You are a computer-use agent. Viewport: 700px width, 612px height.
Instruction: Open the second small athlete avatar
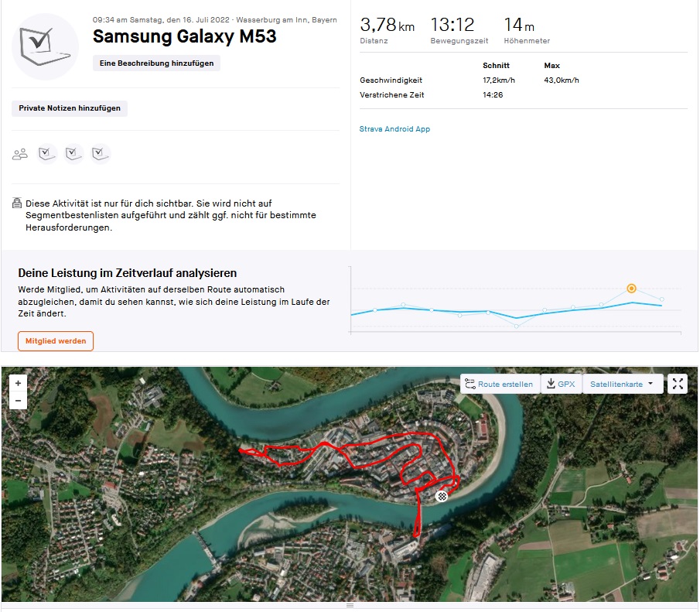73,154
